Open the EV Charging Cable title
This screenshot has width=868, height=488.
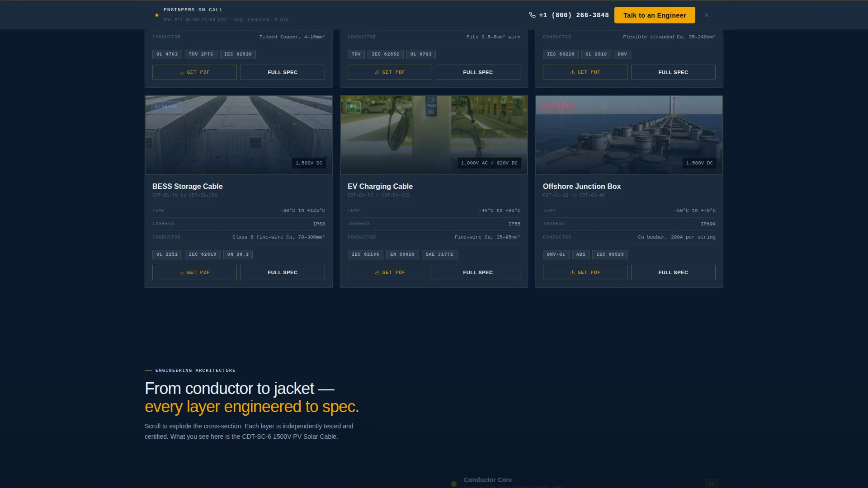coord(380,186)
